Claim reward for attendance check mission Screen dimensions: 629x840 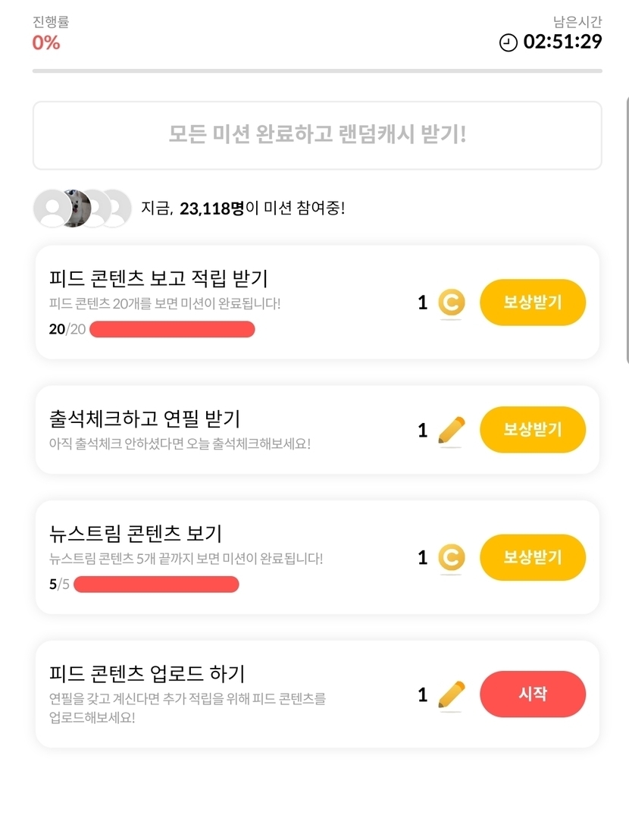(x=533, y=430)
